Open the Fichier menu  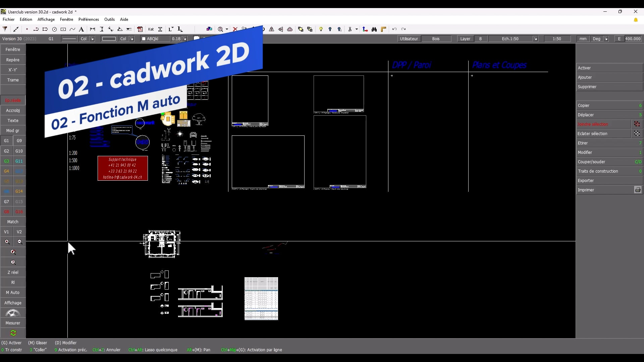click(x=9, y=19)
